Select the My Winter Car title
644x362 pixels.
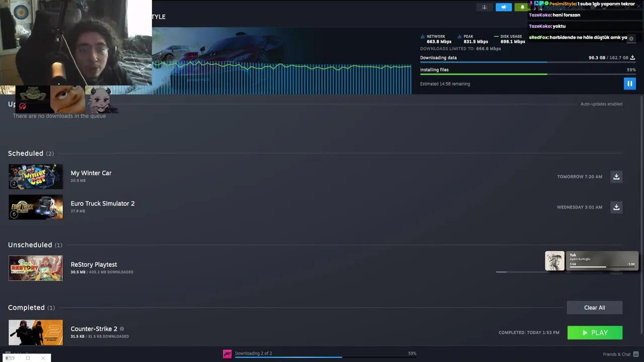pos(91,173)
